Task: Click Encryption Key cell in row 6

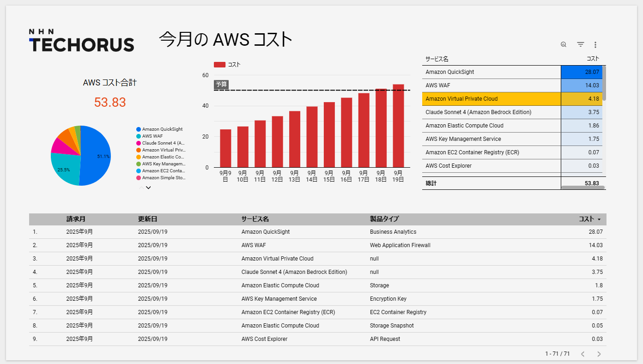Action: (388, 299)
